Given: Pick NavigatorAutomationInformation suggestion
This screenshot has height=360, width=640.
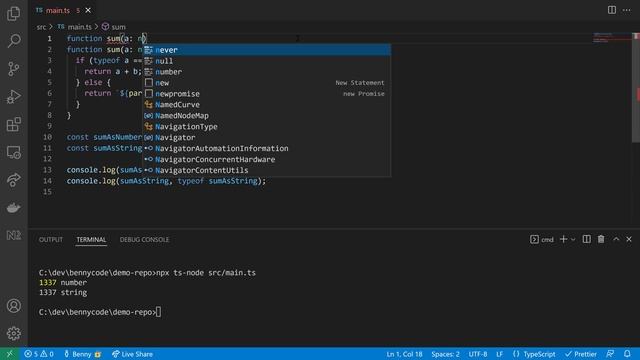Looking at the screenshot, I should point(267,149).
